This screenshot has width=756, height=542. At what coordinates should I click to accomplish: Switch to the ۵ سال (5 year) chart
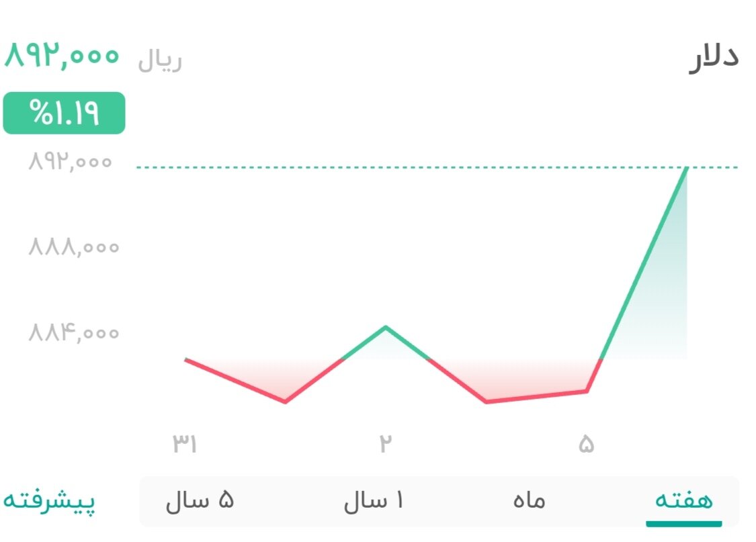coord(201,500)
